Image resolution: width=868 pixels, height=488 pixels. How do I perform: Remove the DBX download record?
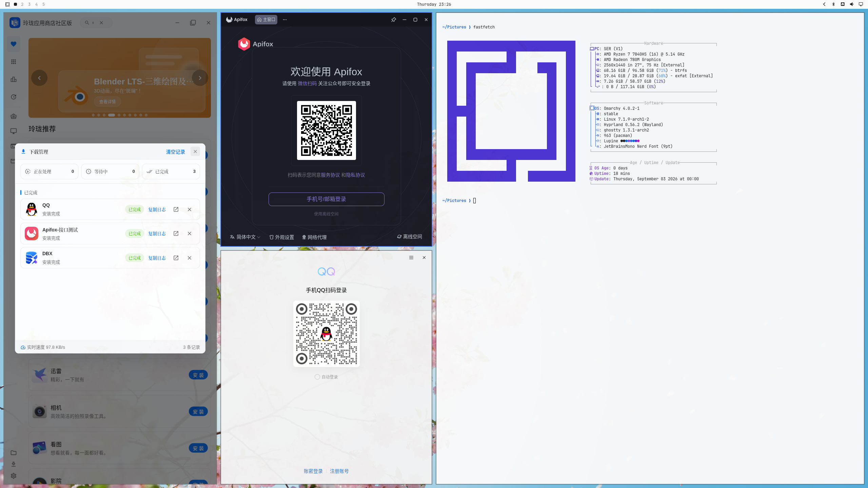point(190,258)
